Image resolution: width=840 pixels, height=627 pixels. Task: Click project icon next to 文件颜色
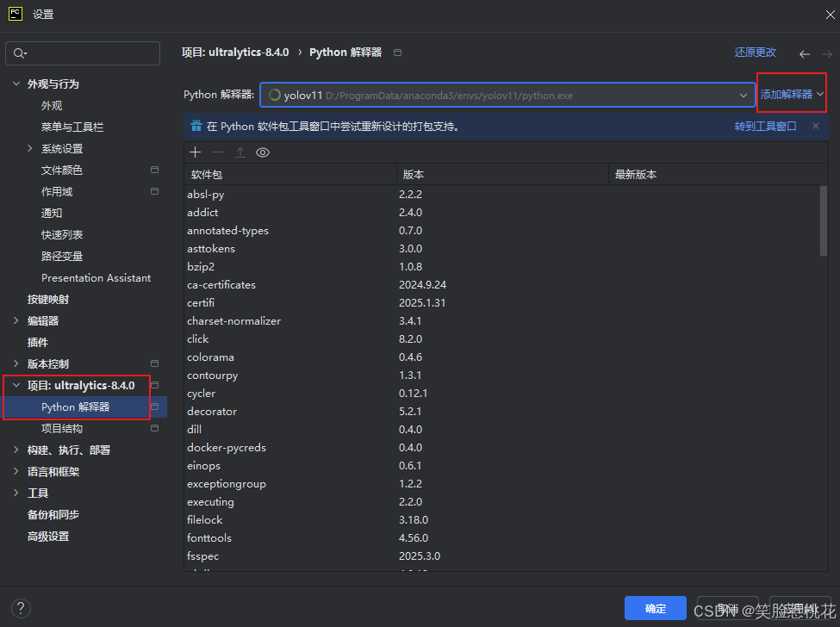point(154,170)
